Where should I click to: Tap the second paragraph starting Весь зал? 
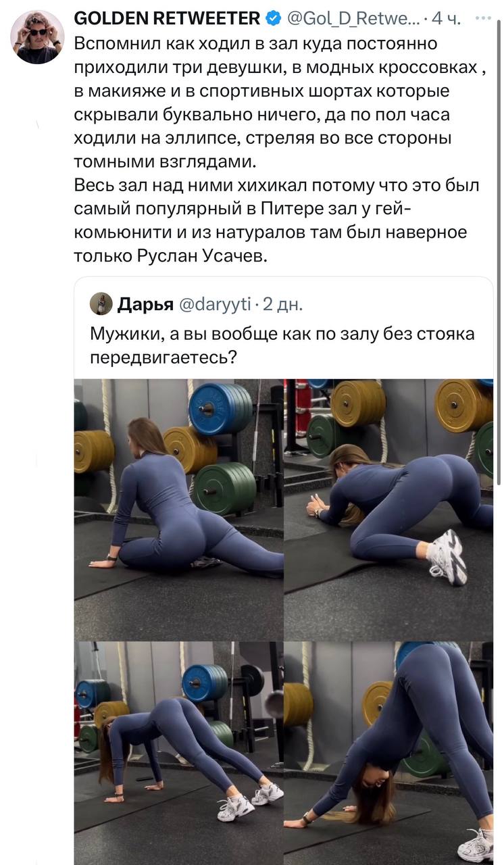click(277, 220)
